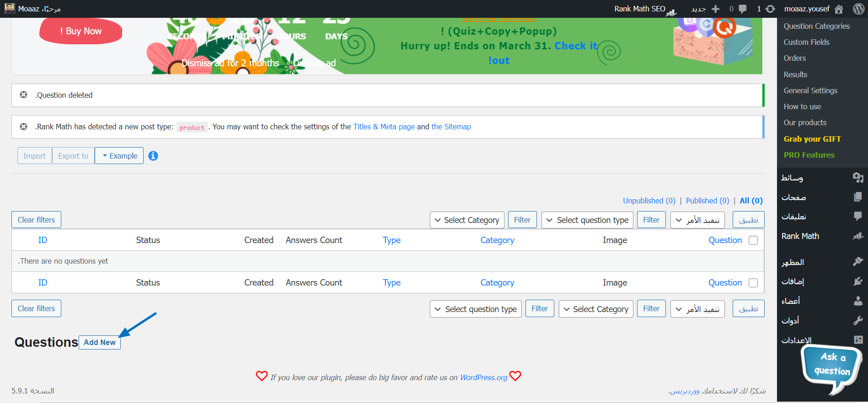
Task: Open the pages (صفحات) sidebar icon
Action: coord(858,197)
